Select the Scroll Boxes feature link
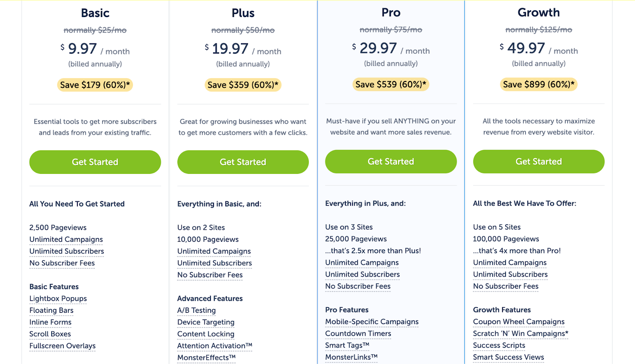The image size is (635, 364). (x=50, y=334)
